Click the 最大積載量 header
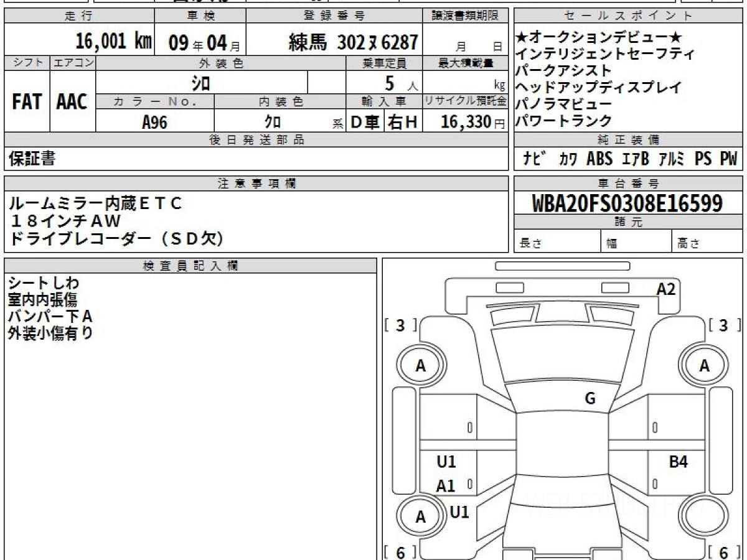 tap(466, 63)
